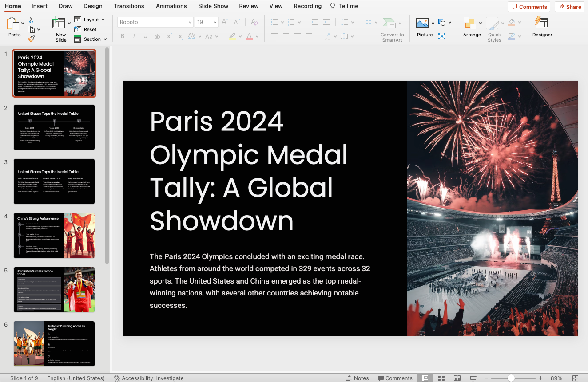Click Convert to SmartArt

(392, 30)
